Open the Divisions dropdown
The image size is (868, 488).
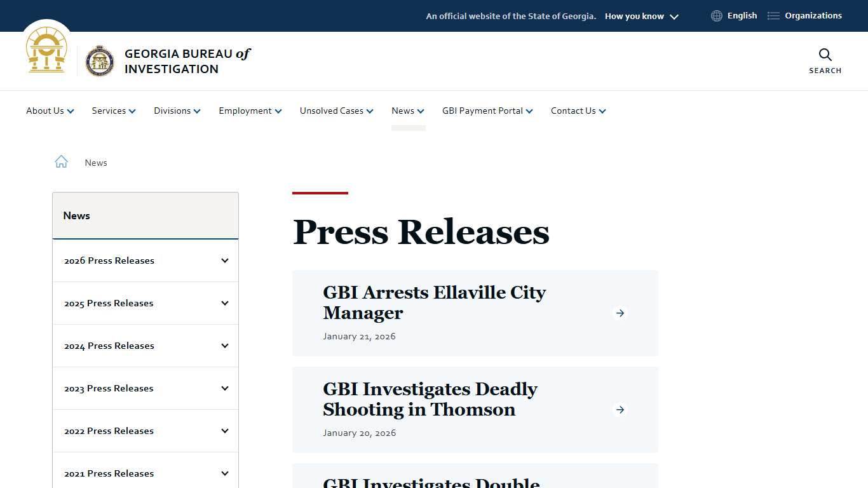tap(177, 111)
